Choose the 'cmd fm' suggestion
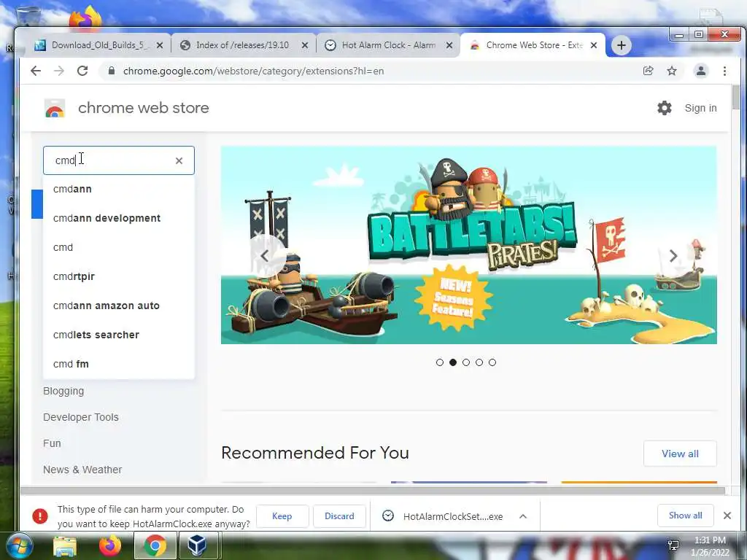The image size is (747, 560). (x=119, y=364)
